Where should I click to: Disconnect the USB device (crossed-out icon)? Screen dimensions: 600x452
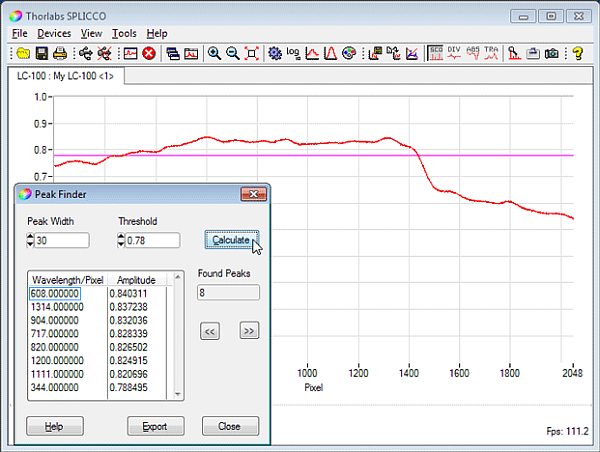click(x=104, y=53)
